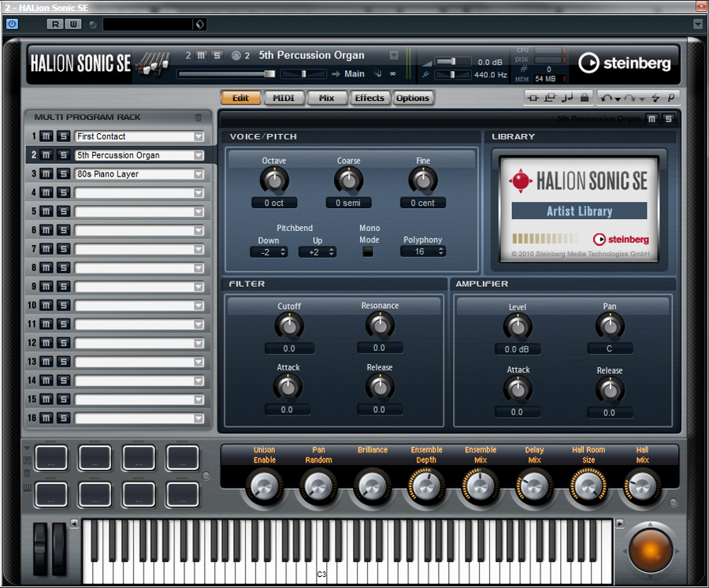Open the 80s Piano Layer program dropdown
The image size is (709, 588).
(199, 174)
